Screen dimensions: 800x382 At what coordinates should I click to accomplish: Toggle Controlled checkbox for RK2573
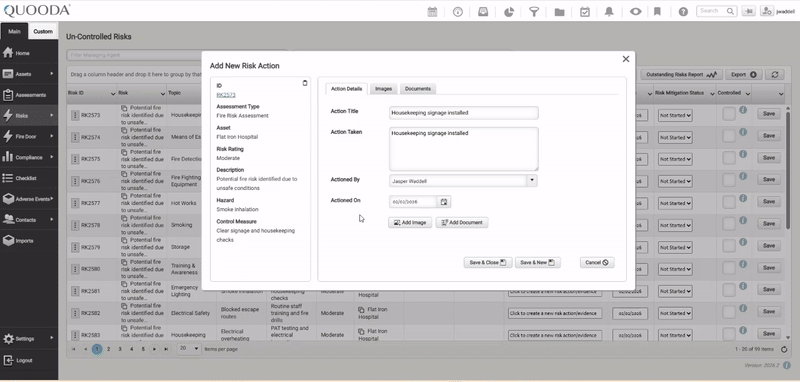tap(729, 114)
